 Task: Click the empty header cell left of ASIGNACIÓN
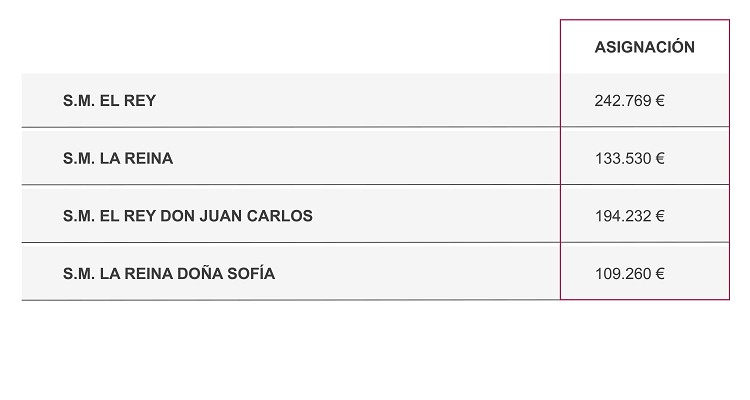pyautogui.click(x=290, y=47)
